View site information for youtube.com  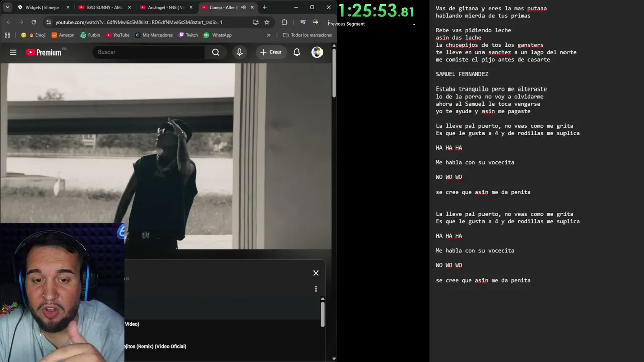[x=48, y=22]
